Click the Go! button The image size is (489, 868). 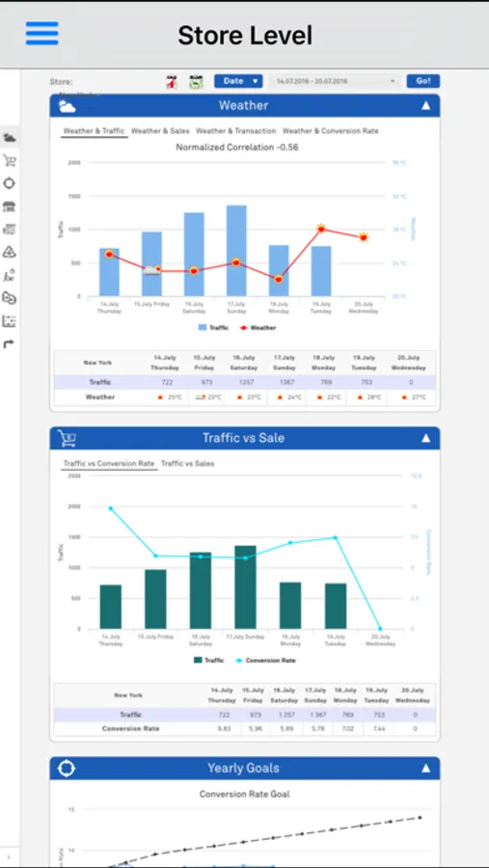point(423,81)
